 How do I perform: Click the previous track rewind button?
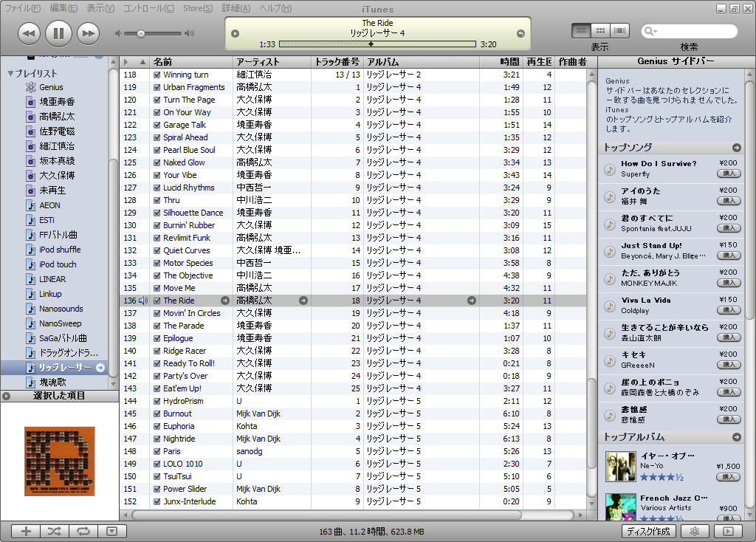tap(29, 33)
